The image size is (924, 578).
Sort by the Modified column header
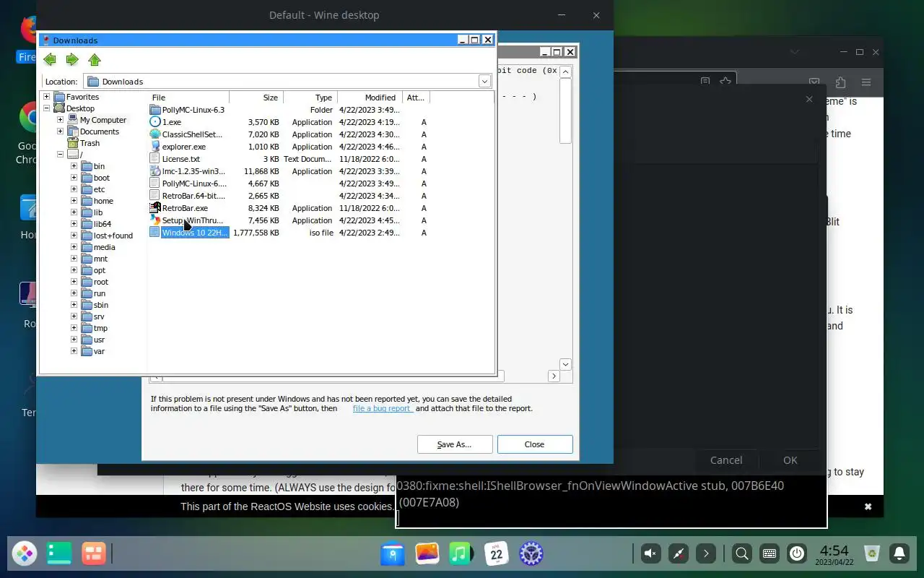pyautogui.click(x=370, y=98)
